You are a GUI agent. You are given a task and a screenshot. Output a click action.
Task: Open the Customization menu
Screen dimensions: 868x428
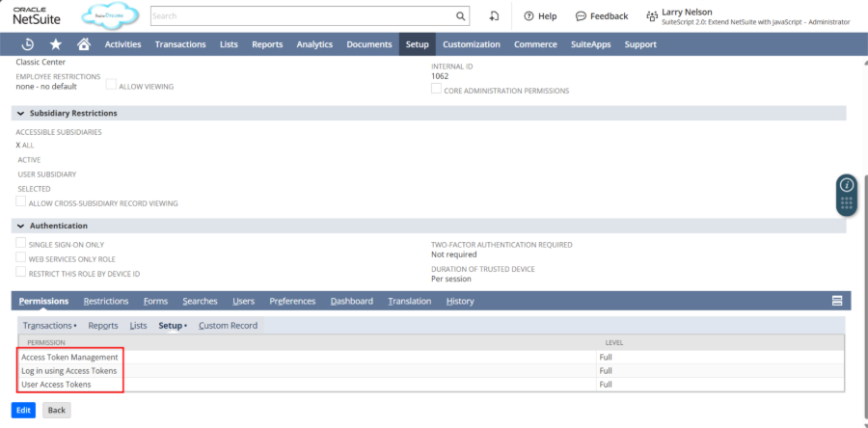[x=472, y=44]
